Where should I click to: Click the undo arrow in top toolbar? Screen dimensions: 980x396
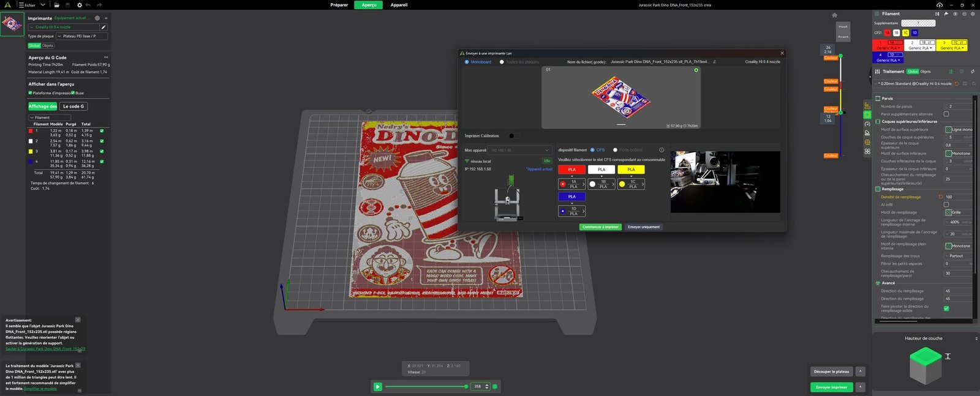[88, 5]
